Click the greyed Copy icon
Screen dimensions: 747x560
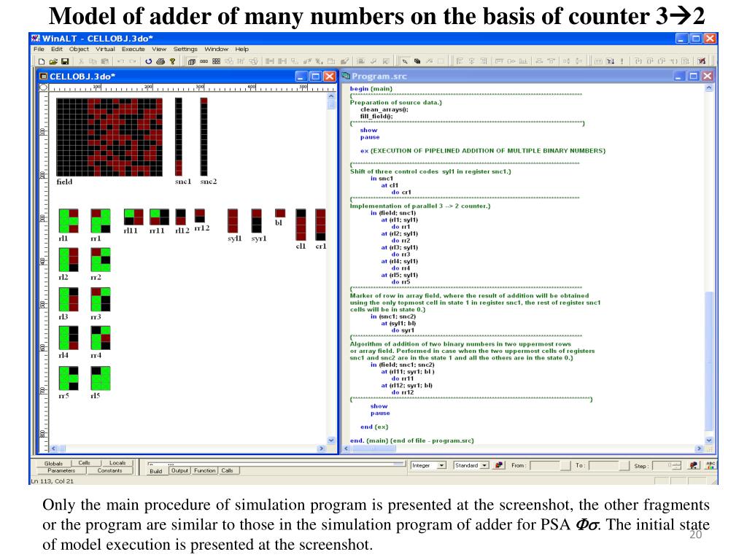(x=93, y=61)
